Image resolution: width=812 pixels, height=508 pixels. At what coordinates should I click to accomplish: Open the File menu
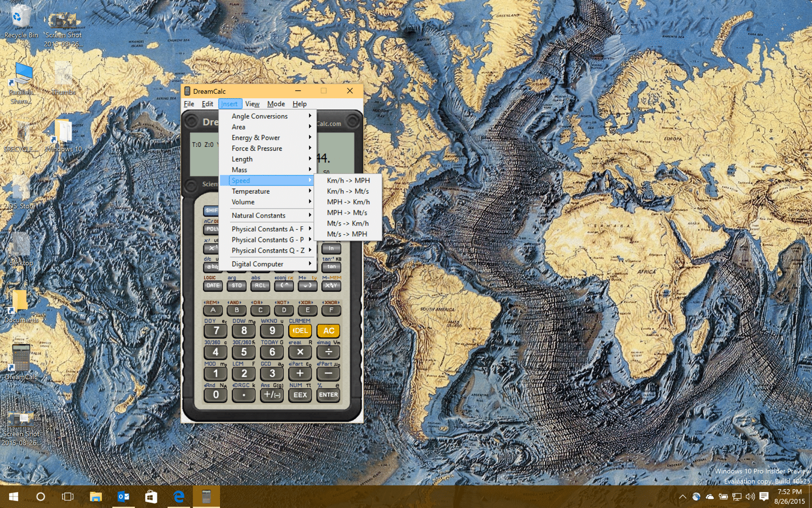click(189, 104)
